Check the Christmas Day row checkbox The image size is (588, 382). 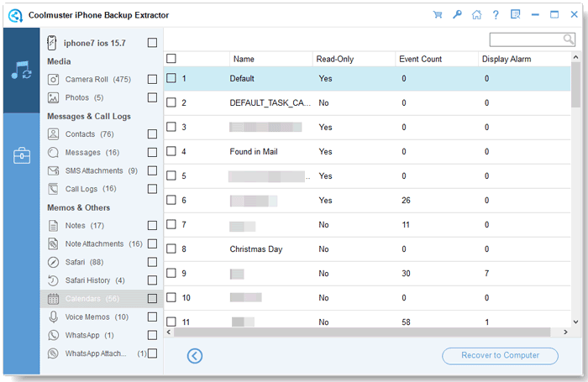coord(171,249)
